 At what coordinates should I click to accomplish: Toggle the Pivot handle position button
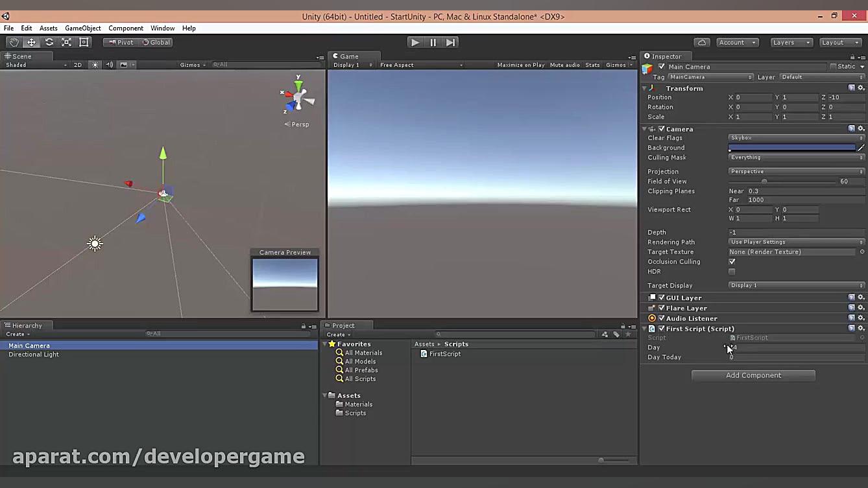click(120, 42)
